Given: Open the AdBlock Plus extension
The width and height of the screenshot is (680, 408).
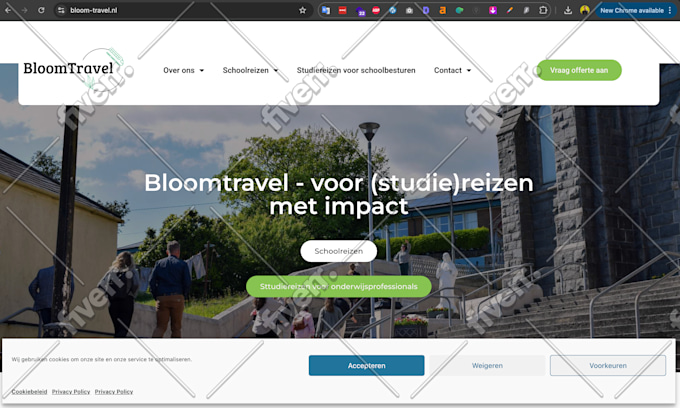Looking at the screenshot, I should [x=376, y=10].
